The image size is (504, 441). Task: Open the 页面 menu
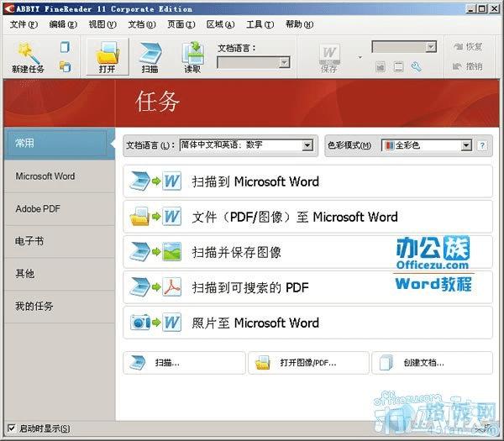181,24
